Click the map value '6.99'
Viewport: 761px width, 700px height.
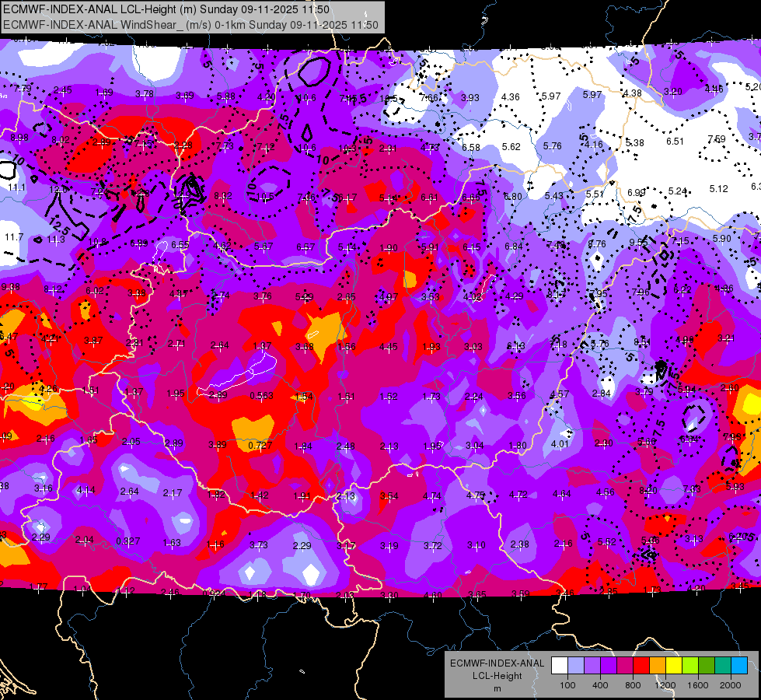pyautogui.click(x=637, y=193)
